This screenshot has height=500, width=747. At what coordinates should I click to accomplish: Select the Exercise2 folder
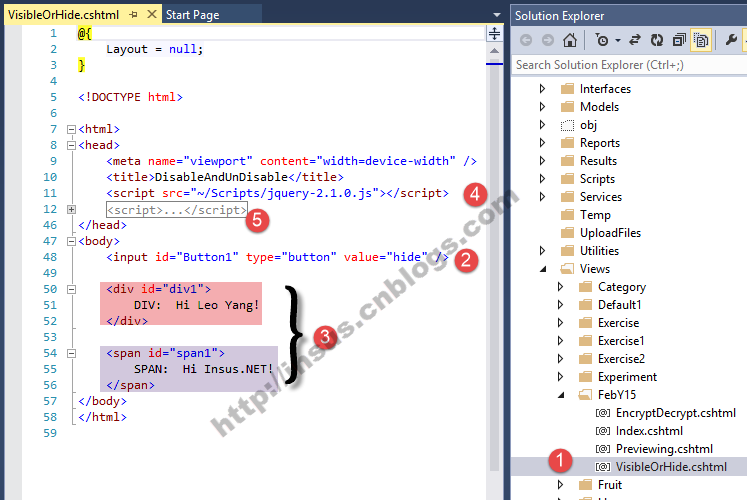point(621,359)
